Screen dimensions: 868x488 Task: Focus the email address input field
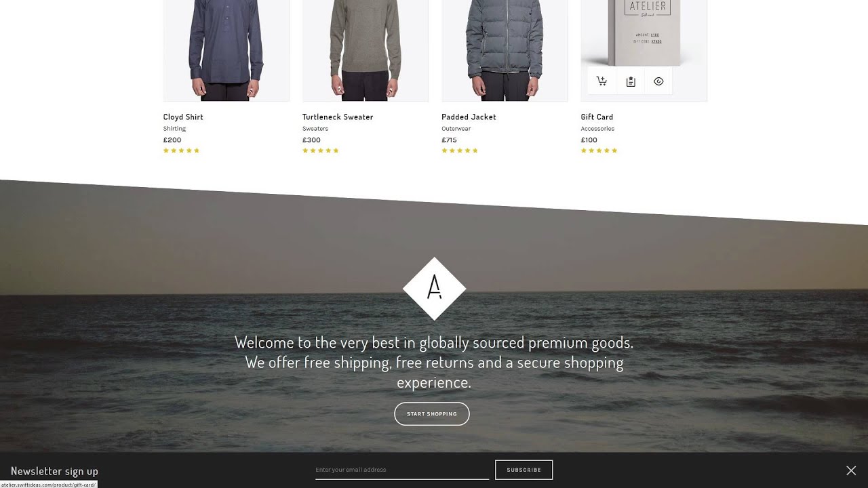click(402, 470)
